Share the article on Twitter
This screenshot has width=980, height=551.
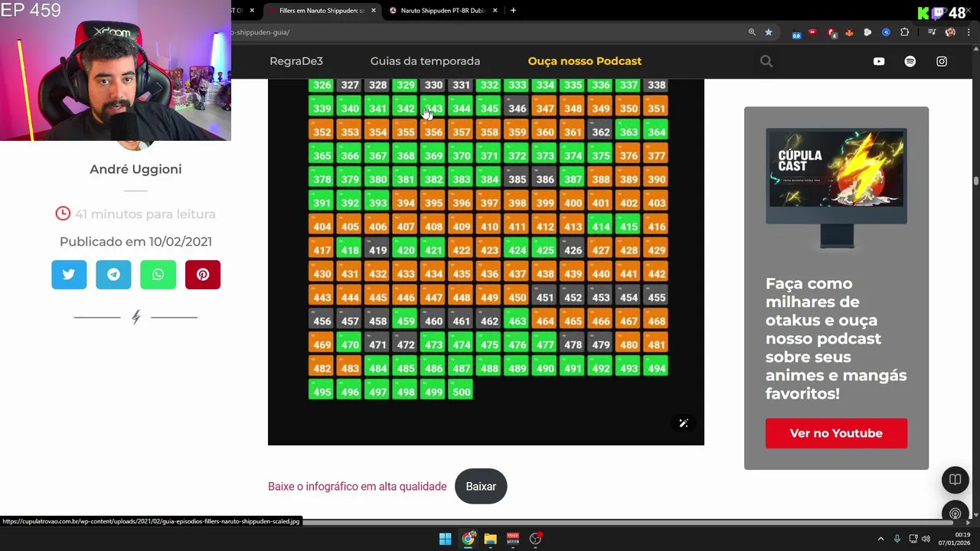(69, 275)
